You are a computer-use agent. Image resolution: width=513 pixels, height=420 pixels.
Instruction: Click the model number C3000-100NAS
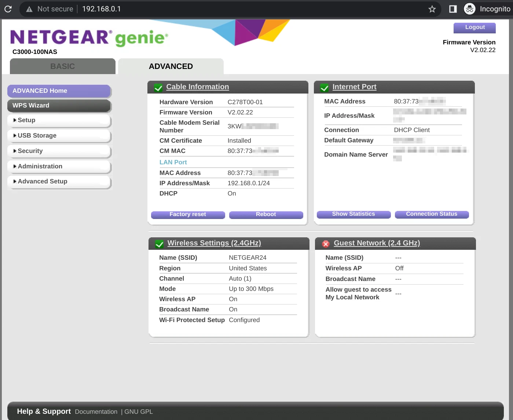pyautogui.click(x=35, y=52)
